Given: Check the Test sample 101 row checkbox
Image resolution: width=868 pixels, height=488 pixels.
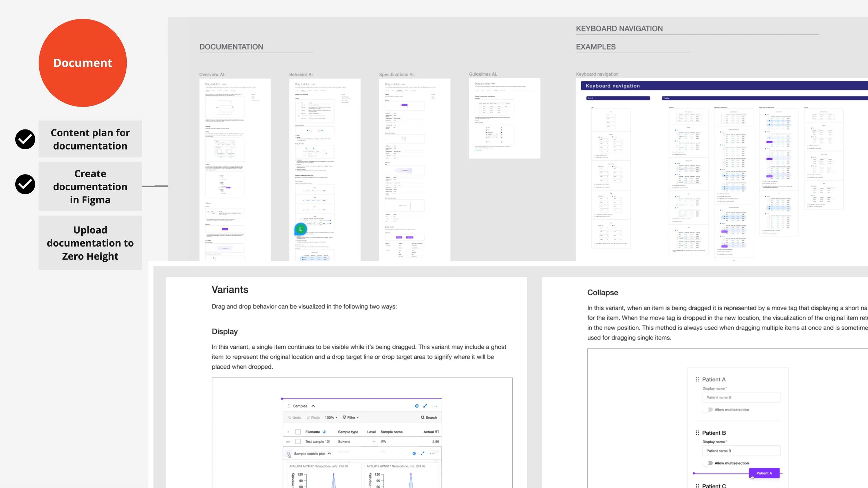Looking at the screenshot, I should 298,441.
